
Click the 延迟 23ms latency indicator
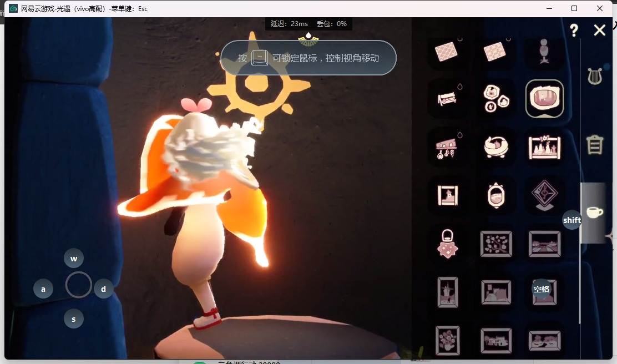click(289, 24)
